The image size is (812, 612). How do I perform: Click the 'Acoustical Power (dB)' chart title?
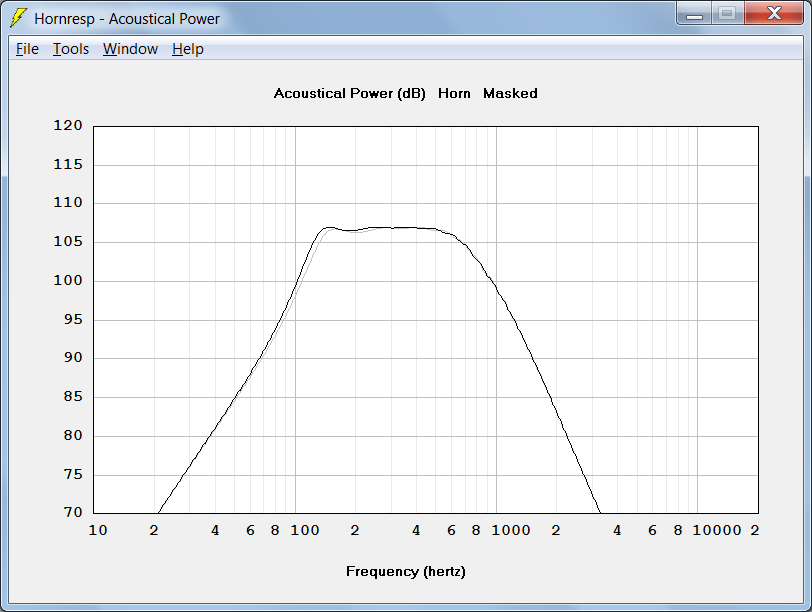(350, 94)
